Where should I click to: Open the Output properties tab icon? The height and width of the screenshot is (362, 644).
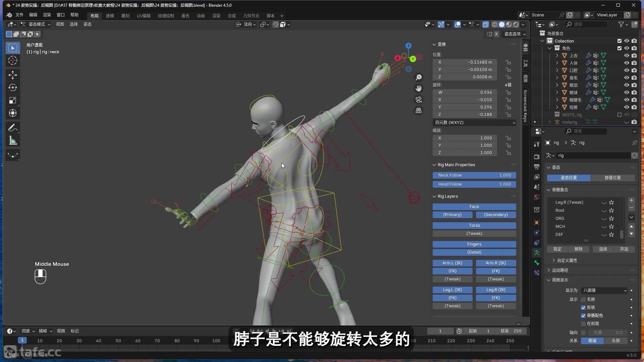[537, 167]
